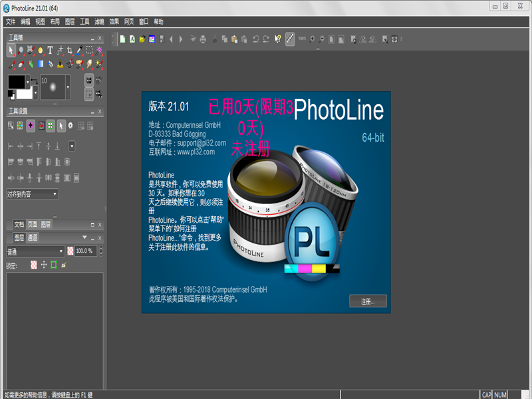Image resolution: width=532 pixels, height=399 pixels.
Task: Switch to the 页面 tab
Action: tap(32, 224)
